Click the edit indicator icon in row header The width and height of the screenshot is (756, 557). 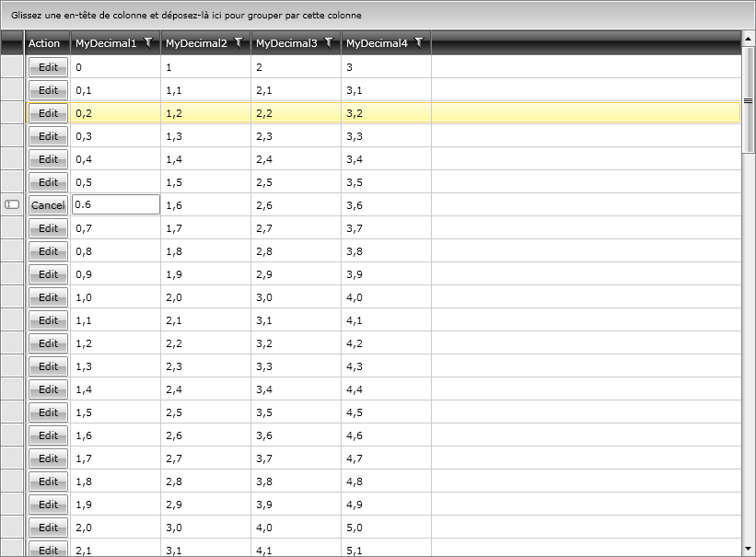click(x=12, y=204)
